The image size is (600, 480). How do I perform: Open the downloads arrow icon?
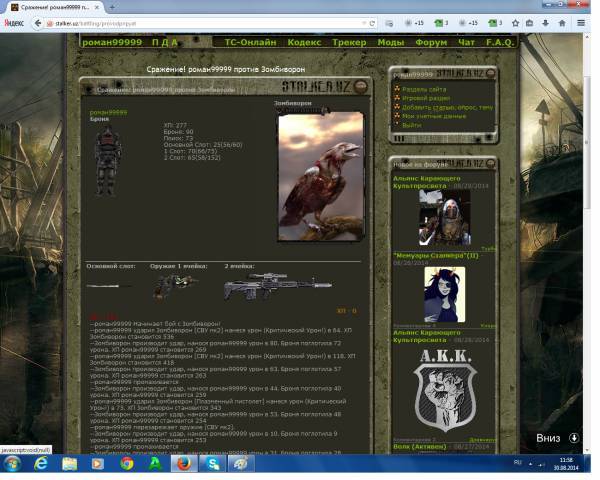(x=546, y=23)
